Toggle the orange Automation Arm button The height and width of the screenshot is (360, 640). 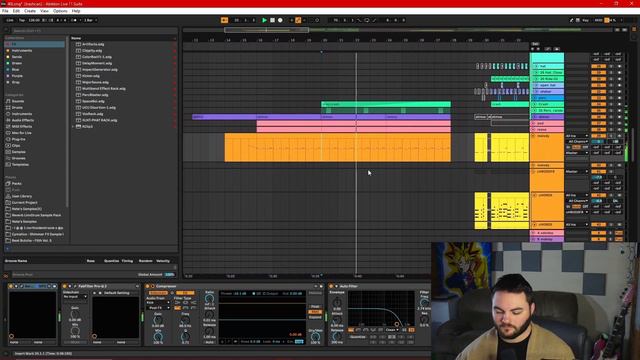click(x=298, y=20)
